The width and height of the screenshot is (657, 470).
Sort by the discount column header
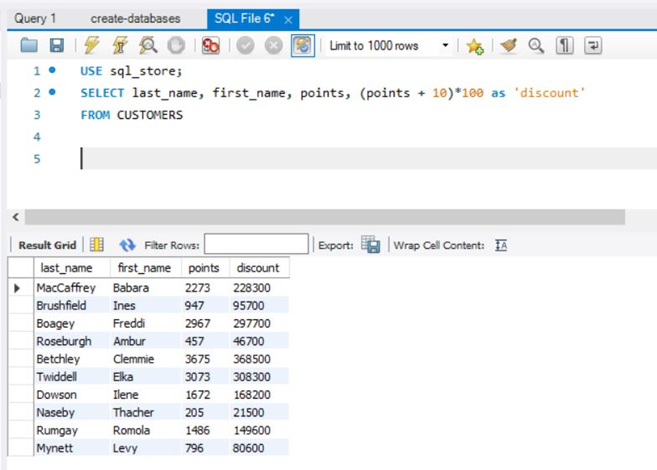pos(259,267)
